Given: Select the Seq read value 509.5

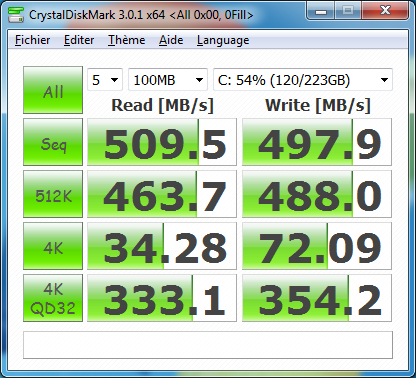Looking at the screenshot, I should 162,142.
